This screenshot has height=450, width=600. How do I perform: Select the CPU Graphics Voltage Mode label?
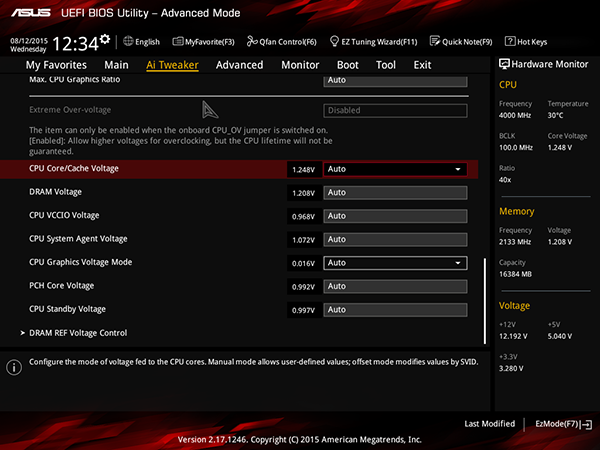[81, 262]
